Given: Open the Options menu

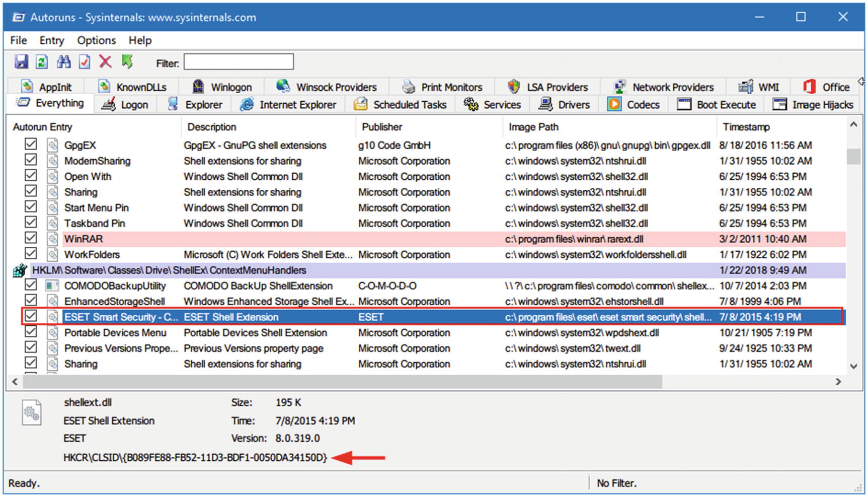Looking at the screenshot, I should pos(96,40).
